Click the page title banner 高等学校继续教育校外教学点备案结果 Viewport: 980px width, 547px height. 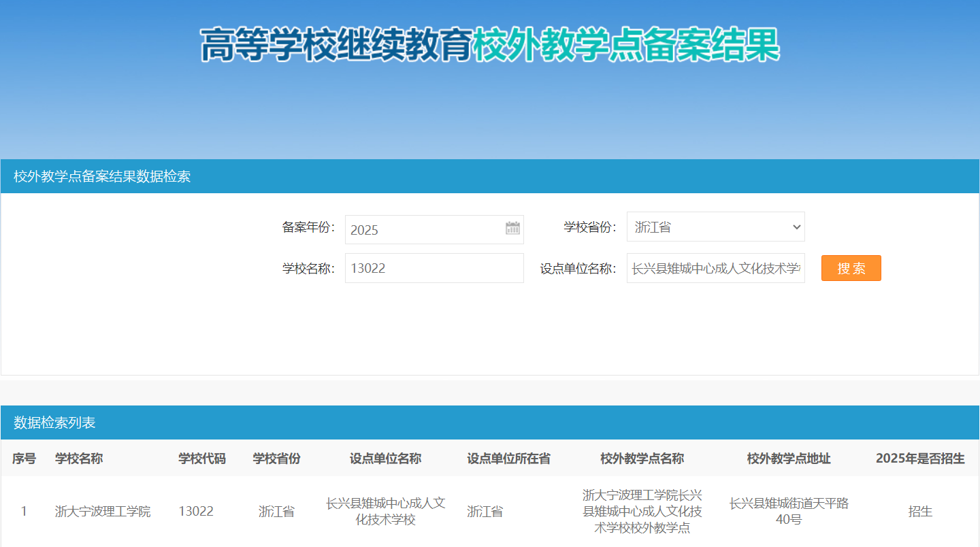(490, 46)
